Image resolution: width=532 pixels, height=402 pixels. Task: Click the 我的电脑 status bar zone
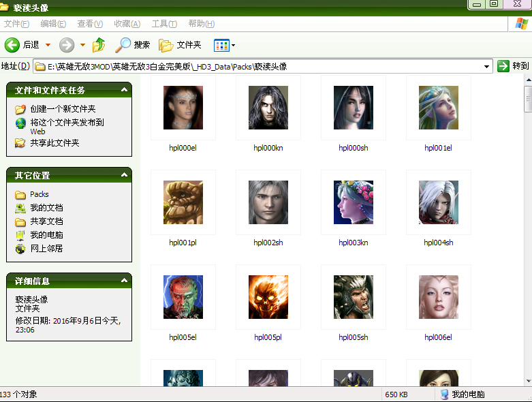[x=463, y=395]
